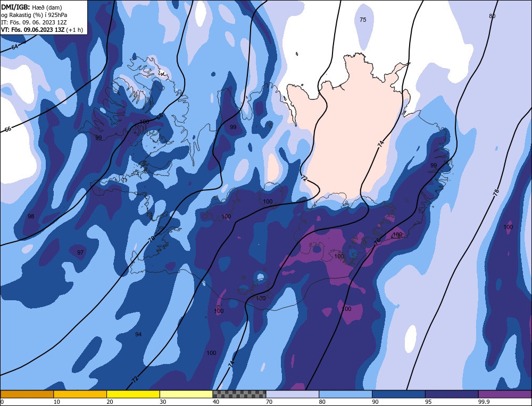This screenshot has height=406, width=532.
Task: Click the 'DMI/IGB: Hæð (dam)' title line
Action: pyautogui.click(x=31, y=7)
